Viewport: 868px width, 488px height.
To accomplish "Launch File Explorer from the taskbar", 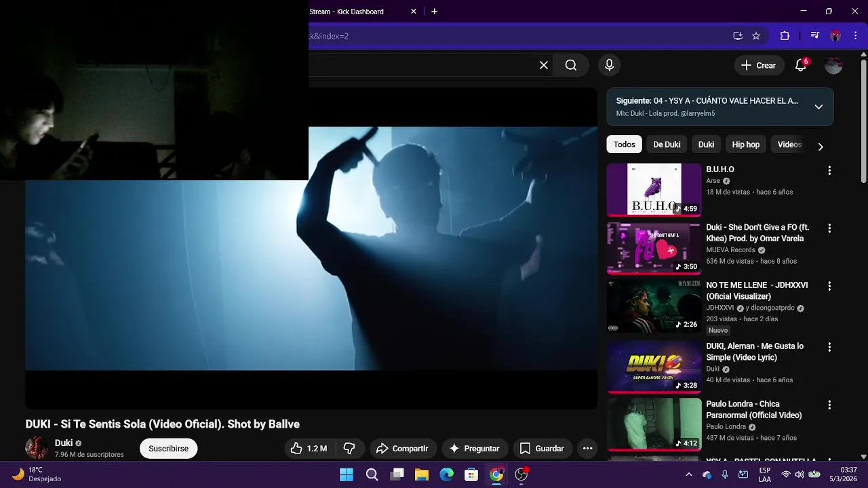I will (x=422, y=474).
